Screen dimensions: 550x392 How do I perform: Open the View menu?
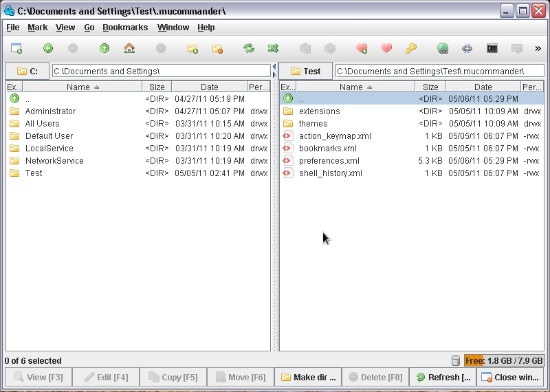(65, 28)
